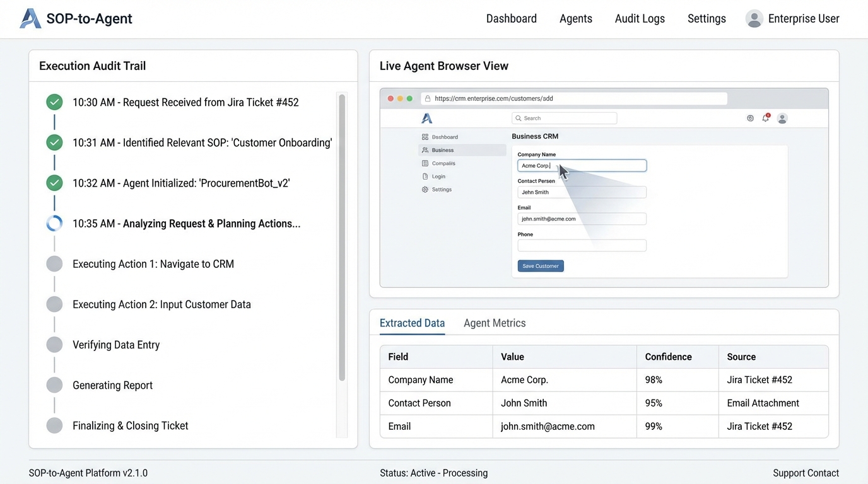This screenshot has height=484, width=868.
Task: Click the Enterprise User avatar icon
Action: pyautogui.click(x=754, y=19)
